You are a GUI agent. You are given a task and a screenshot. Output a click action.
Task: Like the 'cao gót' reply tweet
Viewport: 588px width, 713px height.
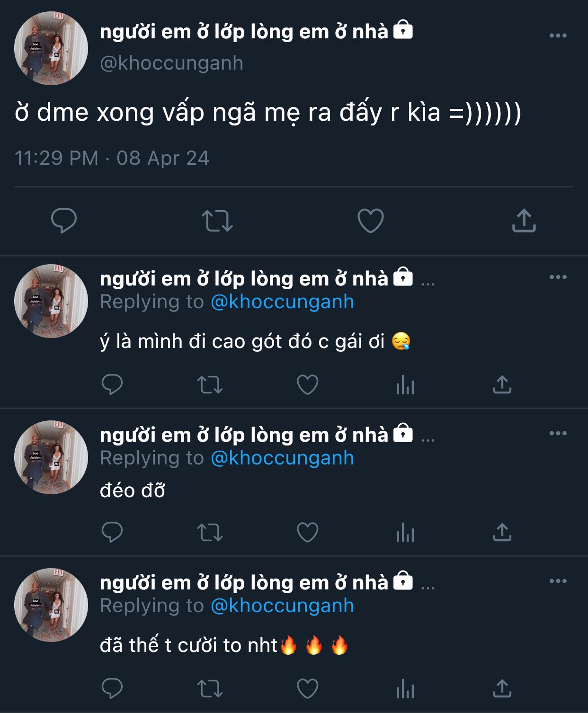coord(307,384)
